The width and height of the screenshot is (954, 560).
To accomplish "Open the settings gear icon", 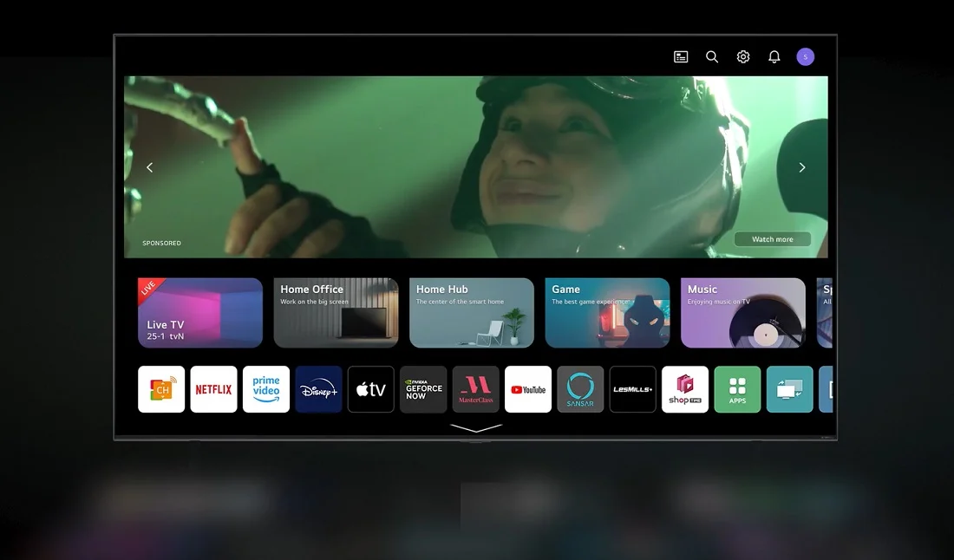I will 743,56.
